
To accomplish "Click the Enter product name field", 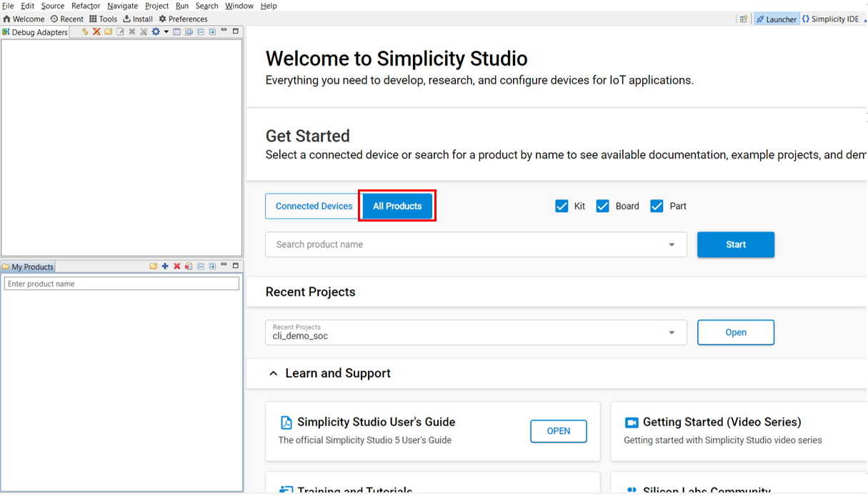I will 121,284.
